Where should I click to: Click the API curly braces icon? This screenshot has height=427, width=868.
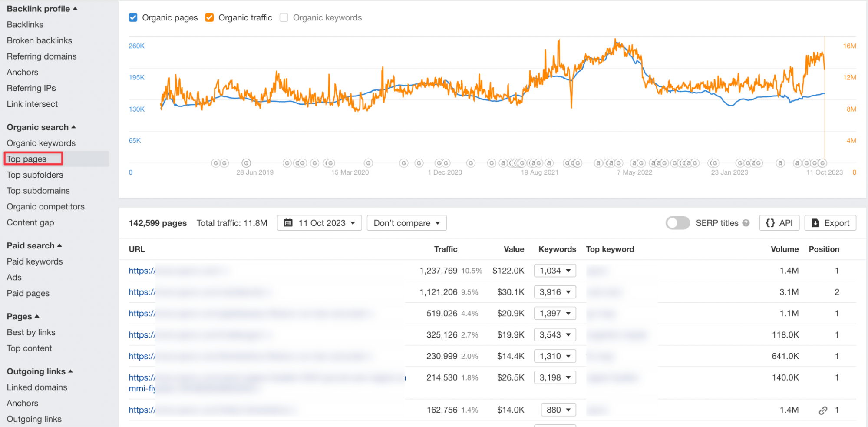pos(770,223)
